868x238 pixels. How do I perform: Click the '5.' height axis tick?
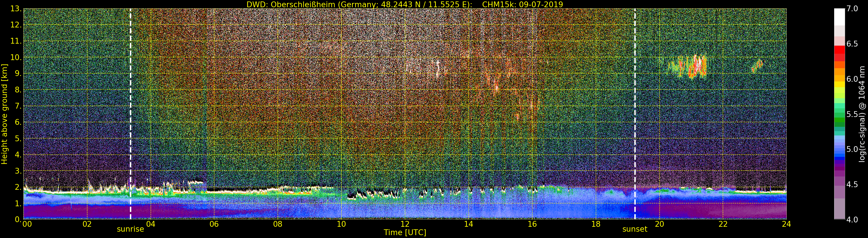coord(18,138)
